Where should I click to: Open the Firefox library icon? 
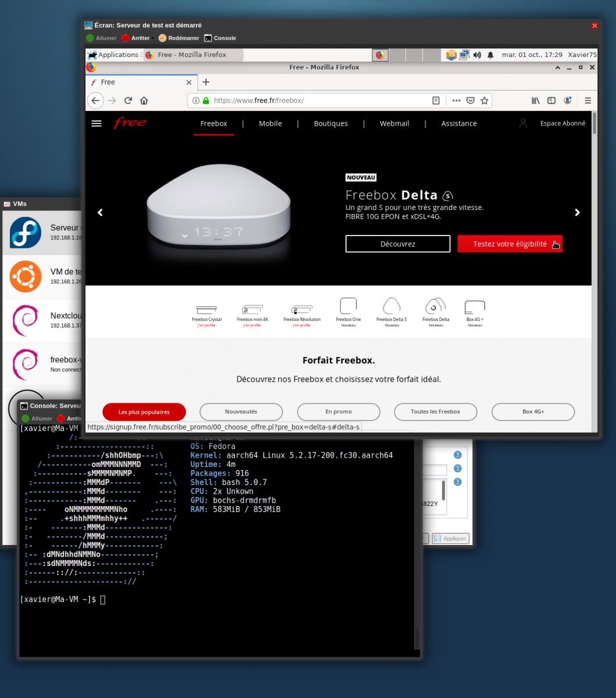536,101
